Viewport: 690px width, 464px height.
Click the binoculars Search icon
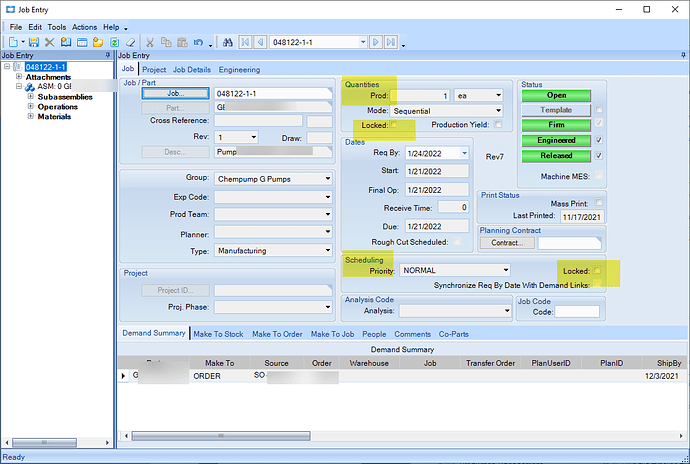click(228, 42)
